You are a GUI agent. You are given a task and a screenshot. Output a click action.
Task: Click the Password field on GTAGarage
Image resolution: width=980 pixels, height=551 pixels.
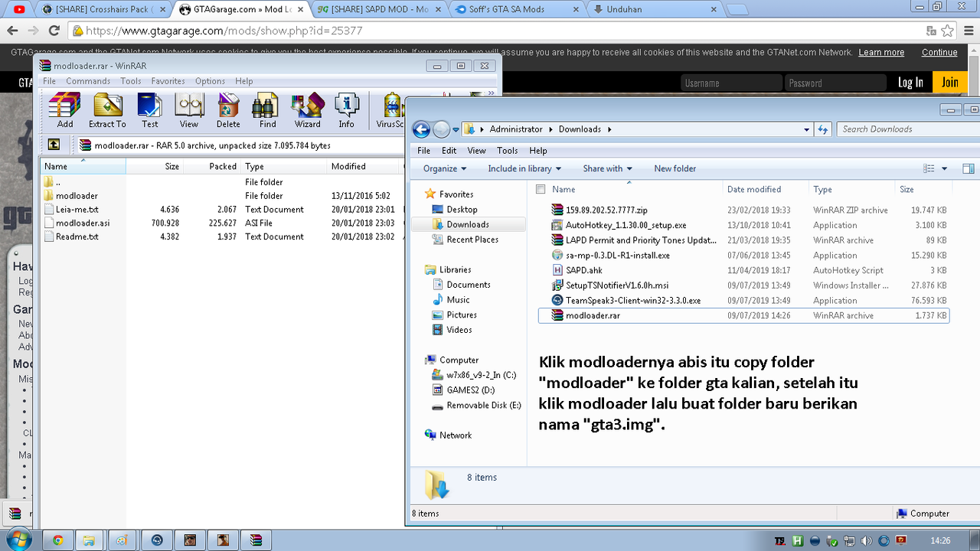[835, 83]
